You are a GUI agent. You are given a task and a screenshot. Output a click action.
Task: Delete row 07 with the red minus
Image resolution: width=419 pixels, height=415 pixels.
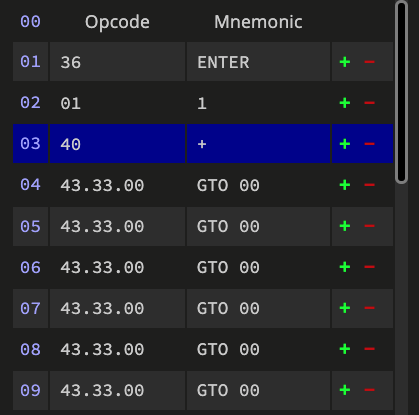(x=369, y=308)
